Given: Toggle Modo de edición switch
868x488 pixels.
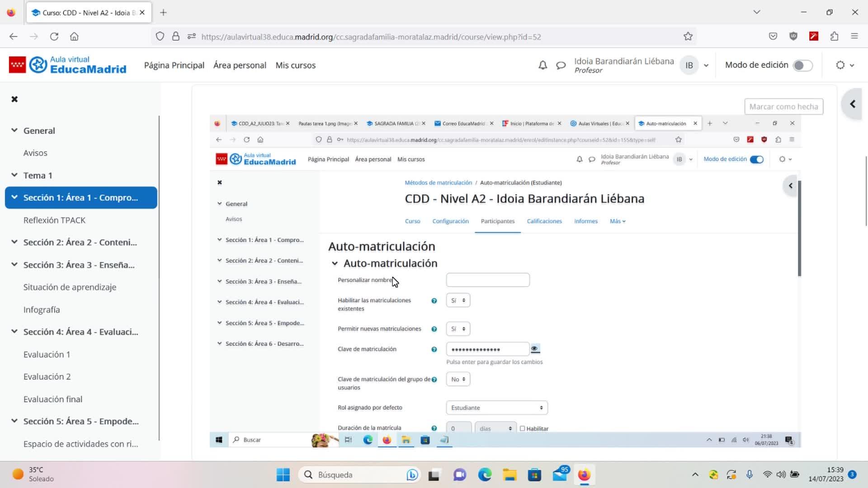Looking at the screenshot, I should tap(802, 66).
